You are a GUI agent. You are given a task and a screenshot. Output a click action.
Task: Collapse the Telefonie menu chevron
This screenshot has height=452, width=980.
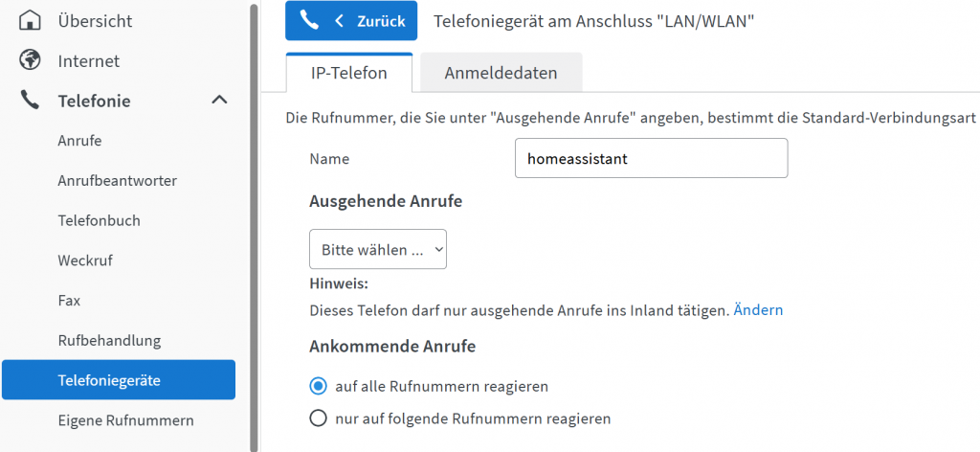pos(219,101)
